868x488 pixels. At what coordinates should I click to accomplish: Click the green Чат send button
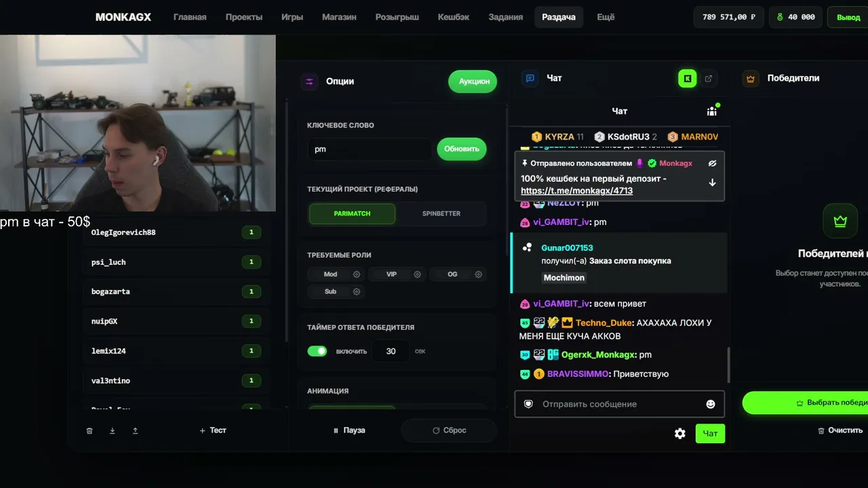click(x=710, y=434)
